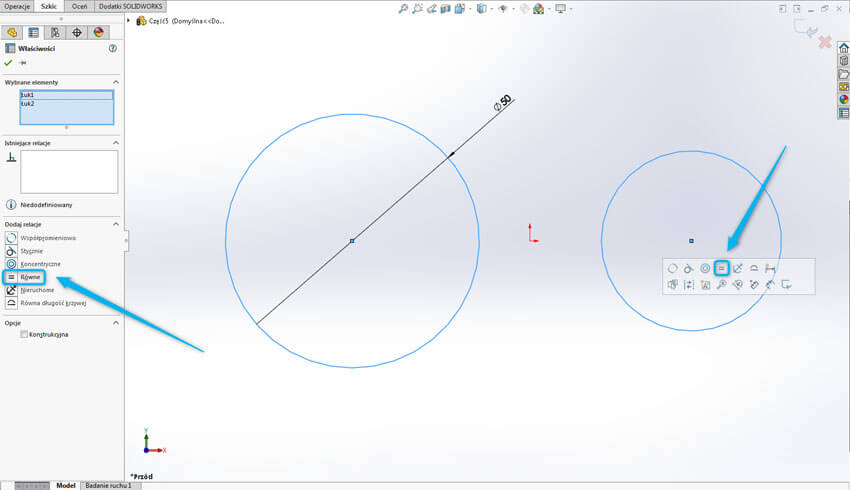This screenshot has height=490, width=850.
Task: Open the View Orientation icon
Action: 460,9
